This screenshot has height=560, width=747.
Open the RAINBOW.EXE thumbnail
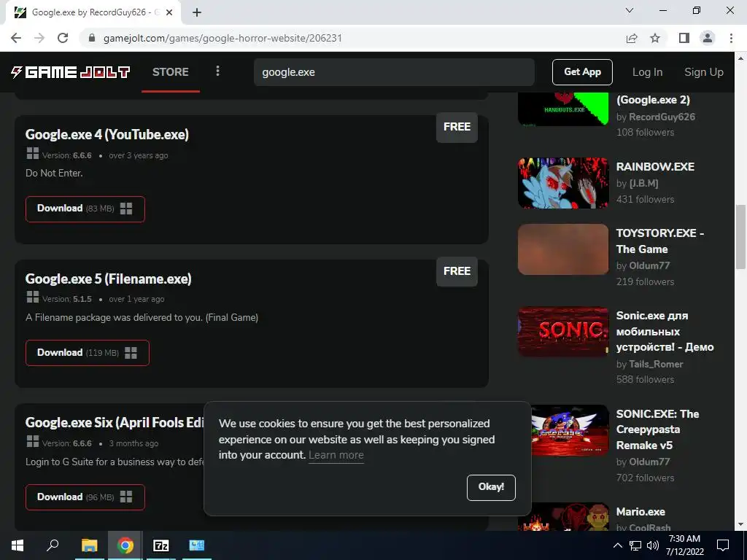pyautogui.click(x=563, y=183)
